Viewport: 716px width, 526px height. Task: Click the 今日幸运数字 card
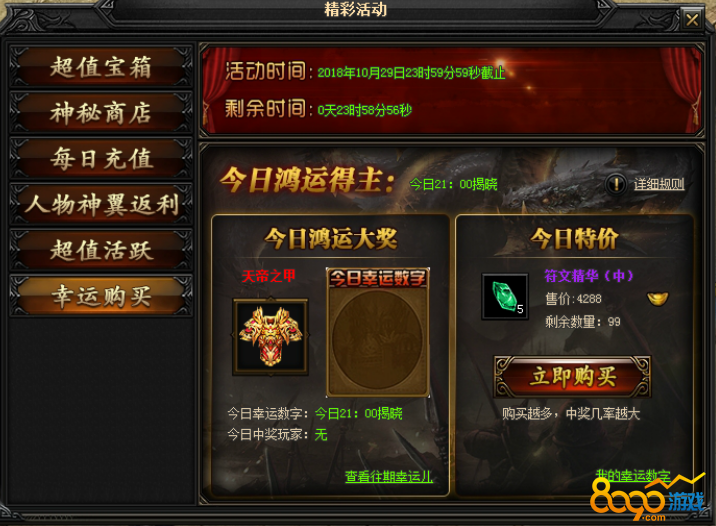[x=378, y=332]
